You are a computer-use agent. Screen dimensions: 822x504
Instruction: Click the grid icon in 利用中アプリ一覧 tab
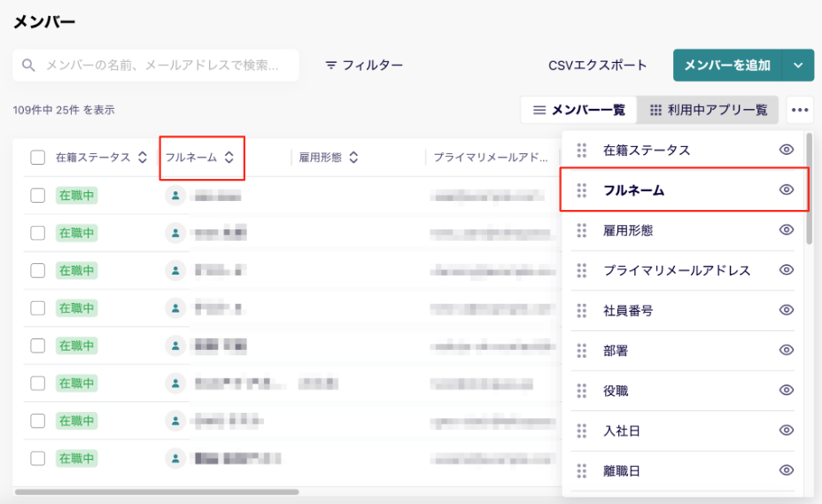click(655, 110)
